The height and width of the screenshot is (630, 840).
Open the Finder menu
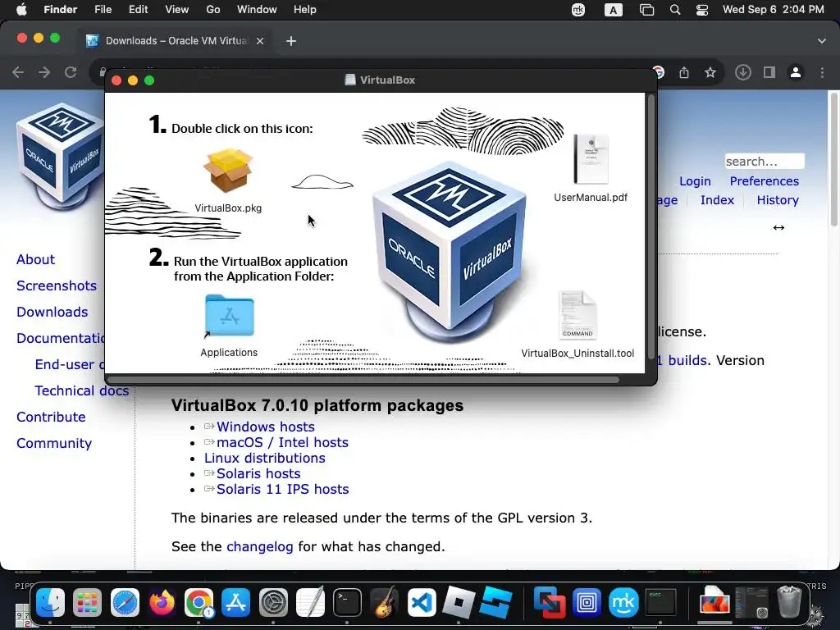coord(60,10)
